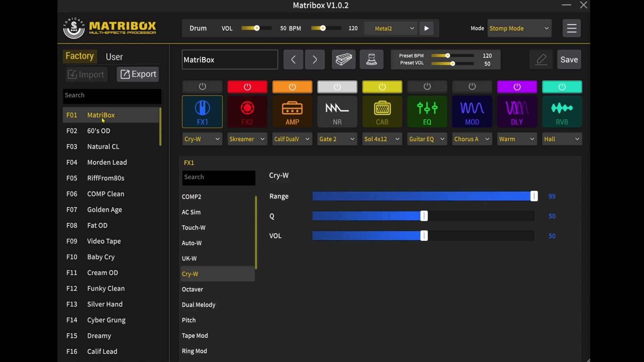
Task: Go to next preset with right arrow
Action: [315, 59]
